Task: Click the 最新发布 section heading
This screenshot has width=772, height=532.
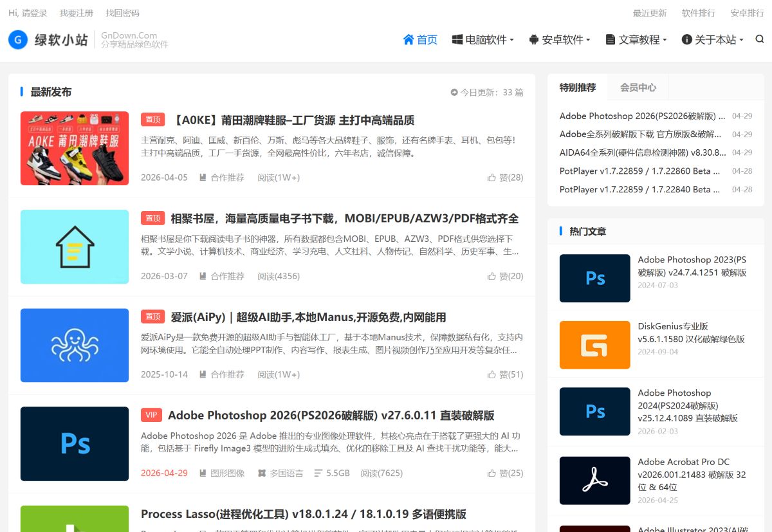Action: (x=51, y=92)
